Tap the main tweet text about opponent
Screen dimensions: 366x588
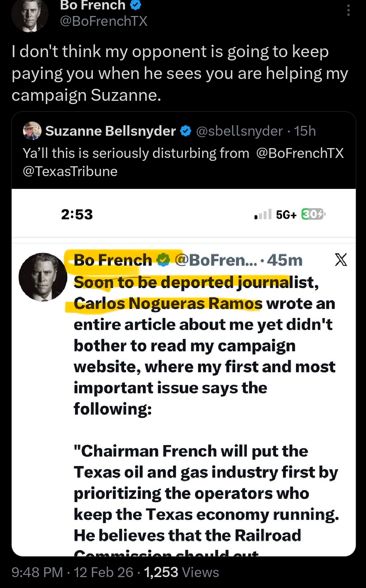[180, 73]
